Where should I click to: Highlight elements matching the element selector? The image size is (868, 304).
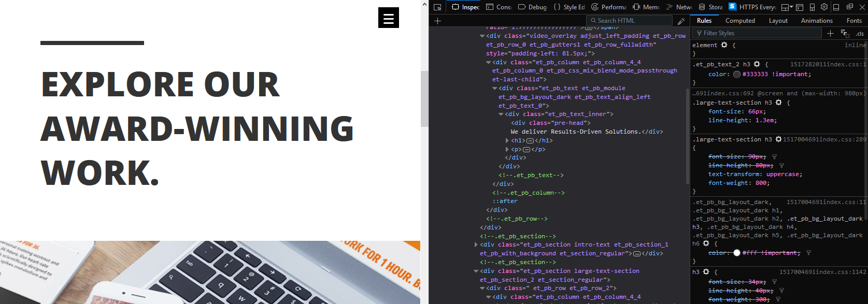724,45
